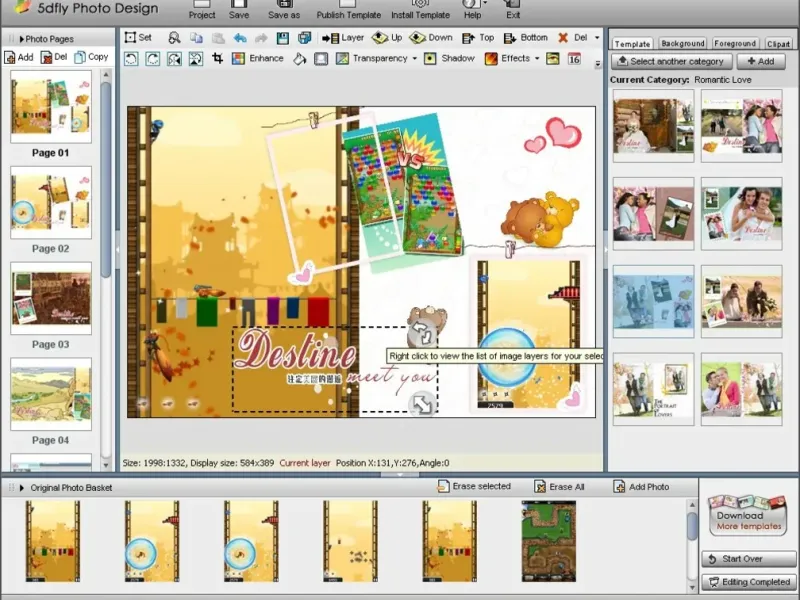Click the Undo arrow icon
800x600 pixels.
240,38
